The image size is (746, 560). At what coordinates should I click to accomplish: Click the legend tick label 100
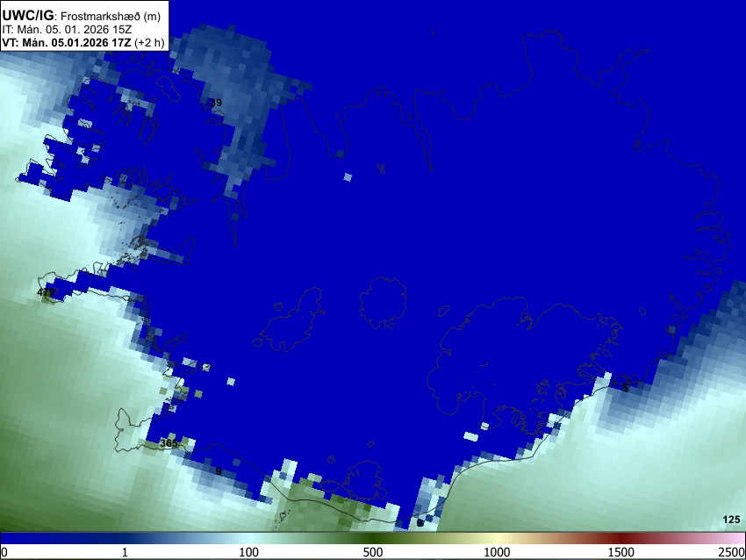tap(248, 552)
